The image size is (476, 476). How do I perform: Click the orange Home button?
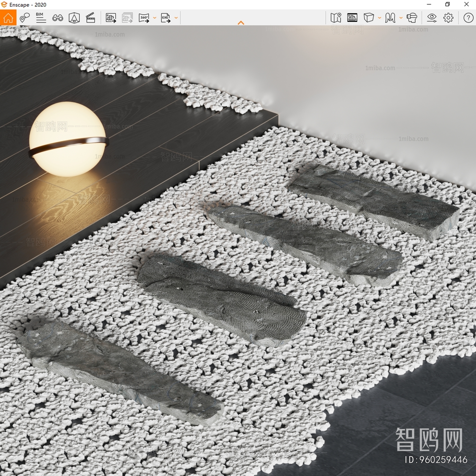(8, 18)
